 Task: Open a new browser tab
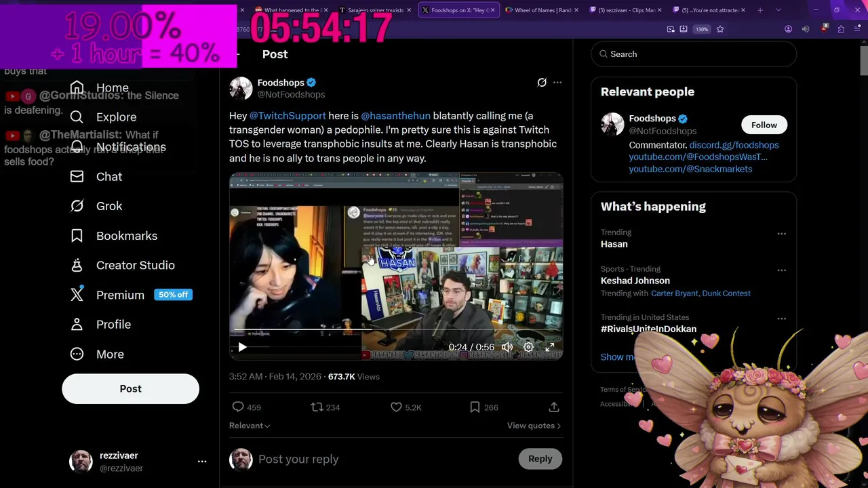tap(760, 10)
